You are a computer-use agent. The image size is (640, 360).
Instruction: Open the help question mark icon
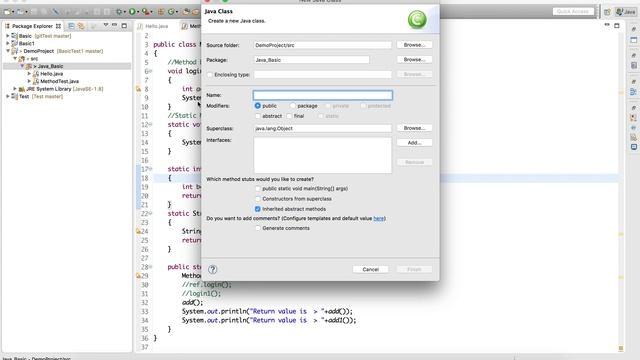(213, 269)
